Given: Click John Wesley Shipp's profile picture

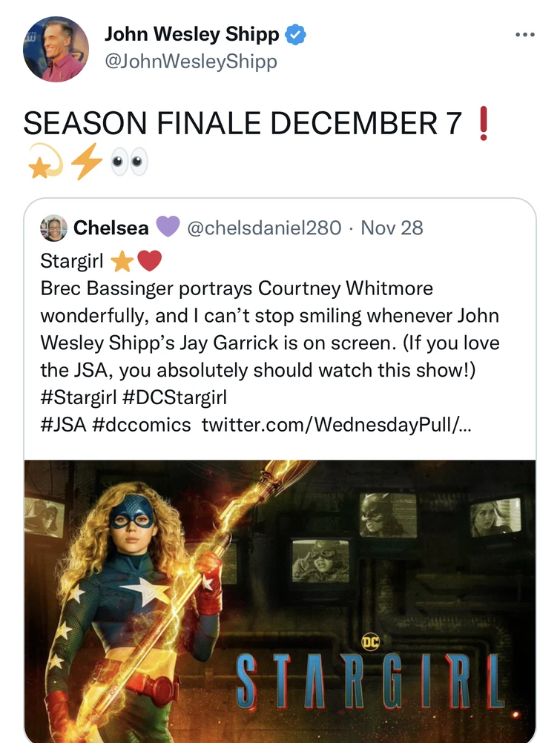Looking at the screenshot, I should [x=56, y=47].
